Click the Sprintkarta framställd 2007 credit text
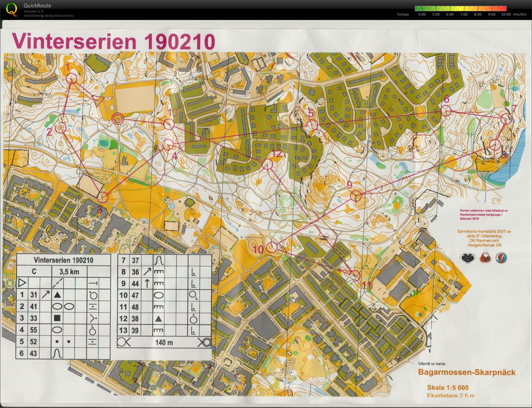This screenshot has height=408, width=532. (484, 238)
